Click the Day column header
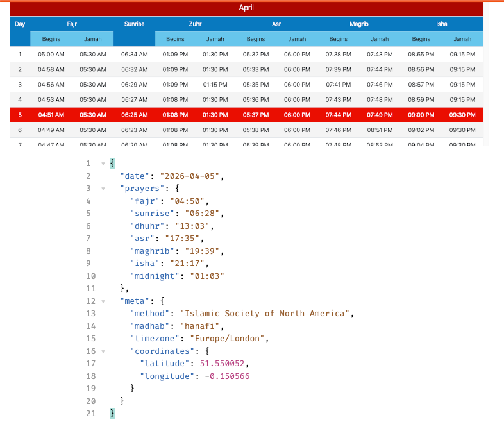The height and width of the screenshot is (438, 504). pos(20,24)
